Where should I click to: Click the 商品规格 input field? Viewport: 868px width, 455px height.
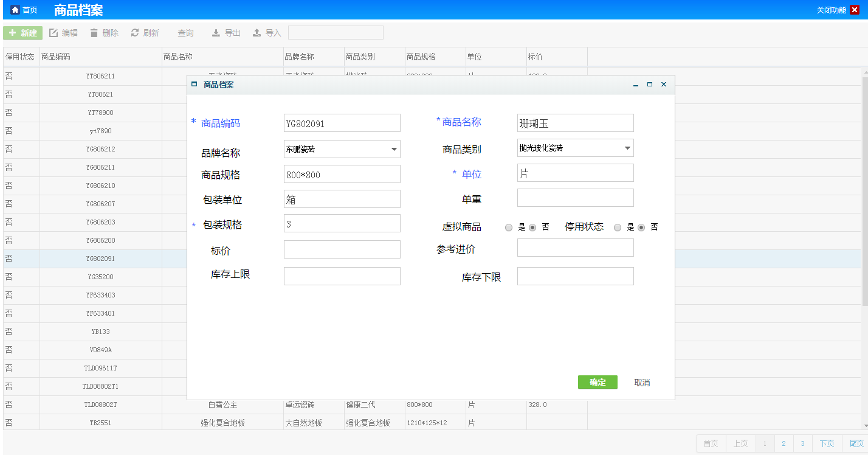342,174
